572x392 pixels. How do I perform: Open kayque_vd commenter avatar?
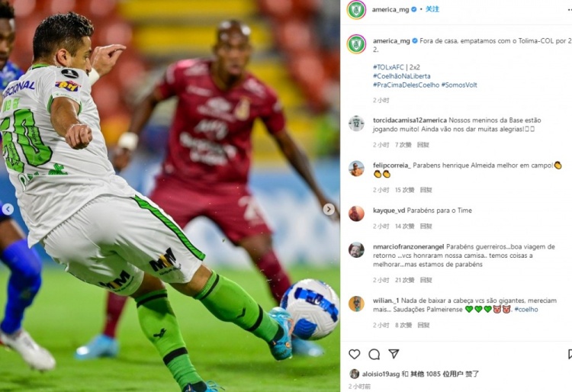(356, 214)
